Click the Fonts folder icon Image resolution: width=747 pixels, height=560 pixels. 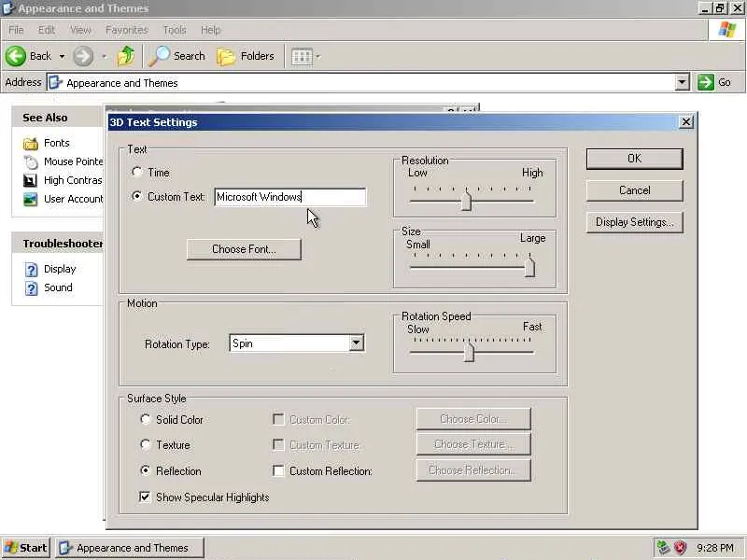(31, 143)
